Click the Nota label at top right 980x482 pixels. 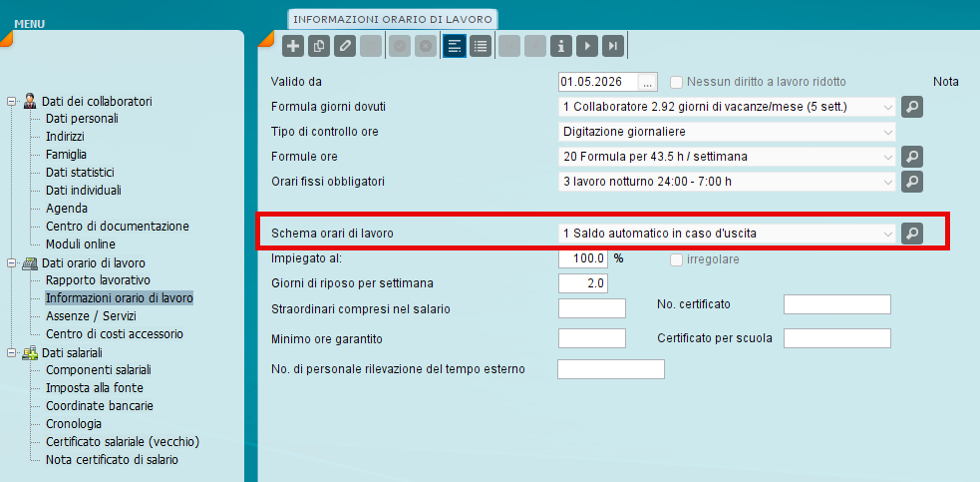click(x=946, y=82)
